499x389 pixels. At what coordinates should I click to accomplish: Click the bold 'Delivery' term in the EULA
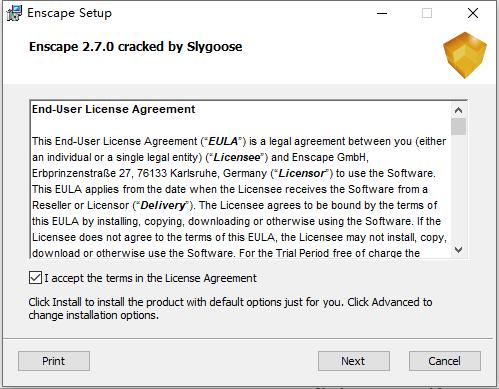163,205
